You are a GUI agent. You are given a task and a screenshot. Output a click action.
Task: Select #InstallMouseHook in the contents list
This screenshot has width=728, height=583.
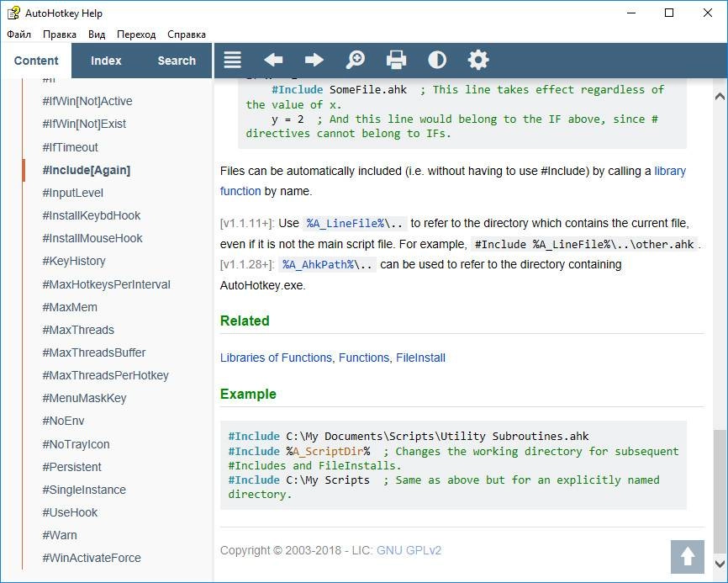point(92,238)
